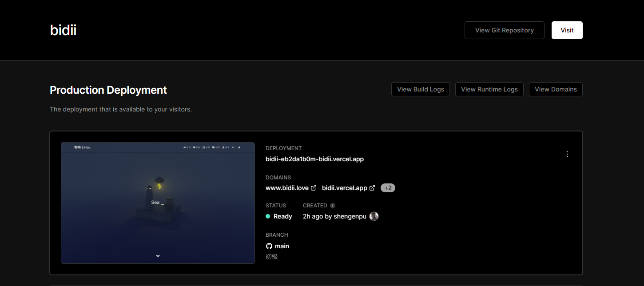
Task: Click external link icon next to www.bidii.love
Action: pyautogui.click(x=314, y=188)
